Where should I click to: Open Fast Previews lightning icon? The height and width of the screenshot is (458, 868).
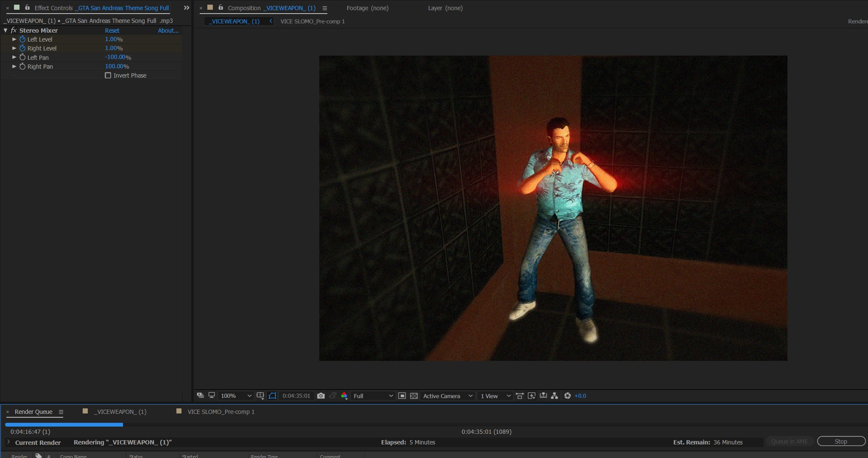(531, 396)
